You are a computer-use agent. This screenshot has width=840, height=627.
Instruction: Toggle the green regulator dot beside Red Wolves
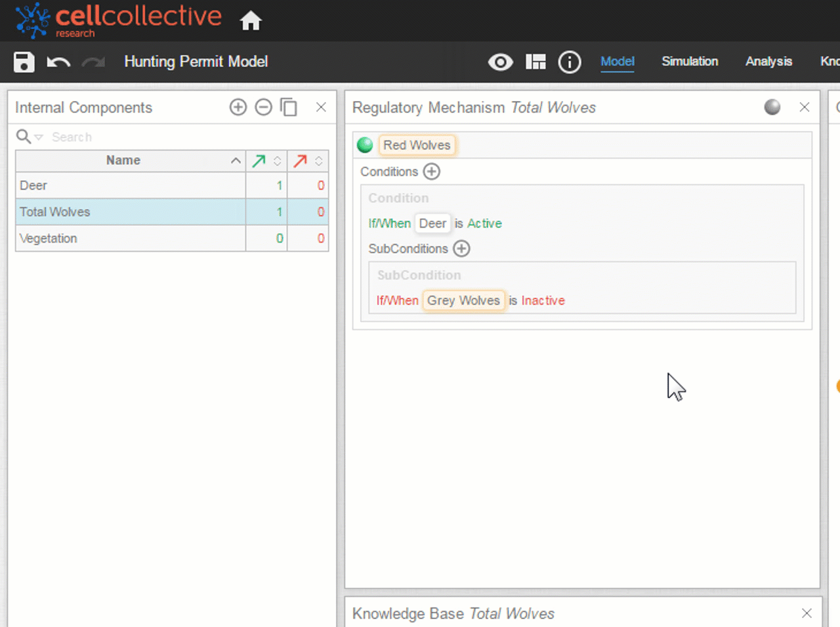pos(365,145)
